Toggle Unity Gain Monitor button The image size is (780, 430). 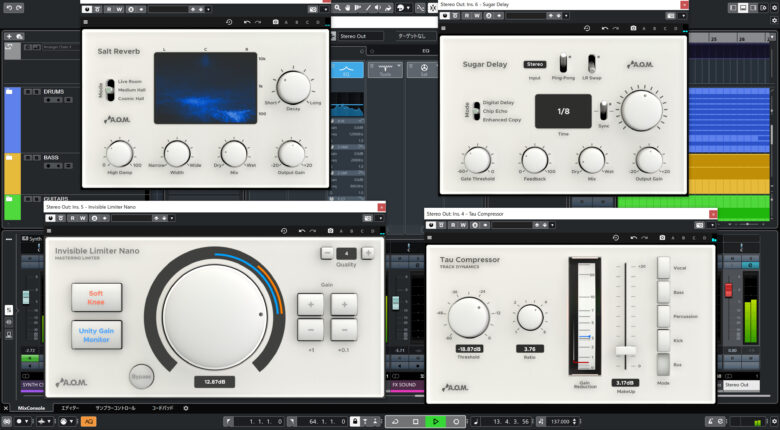tap(97, 335)
